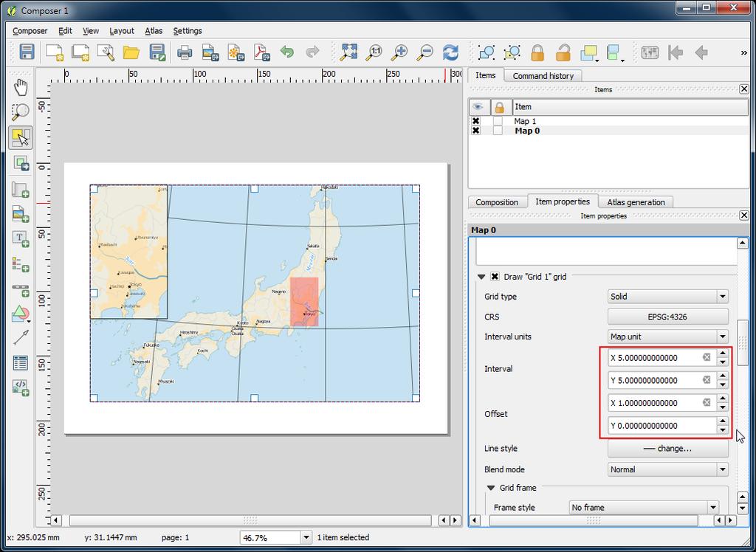Export the composition as SVG
The image size is (756, 552).
tap(236, 52)
